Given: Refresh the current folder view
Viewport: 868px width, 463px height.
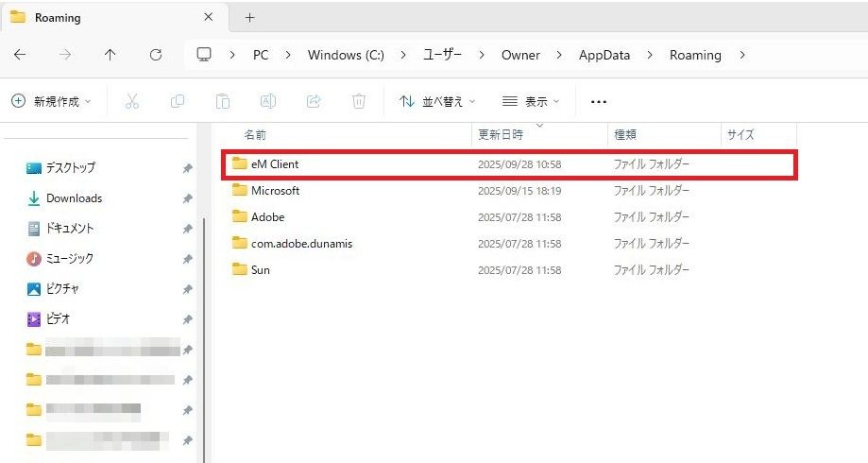Looking at the screenshot, I should pos(156,55).
